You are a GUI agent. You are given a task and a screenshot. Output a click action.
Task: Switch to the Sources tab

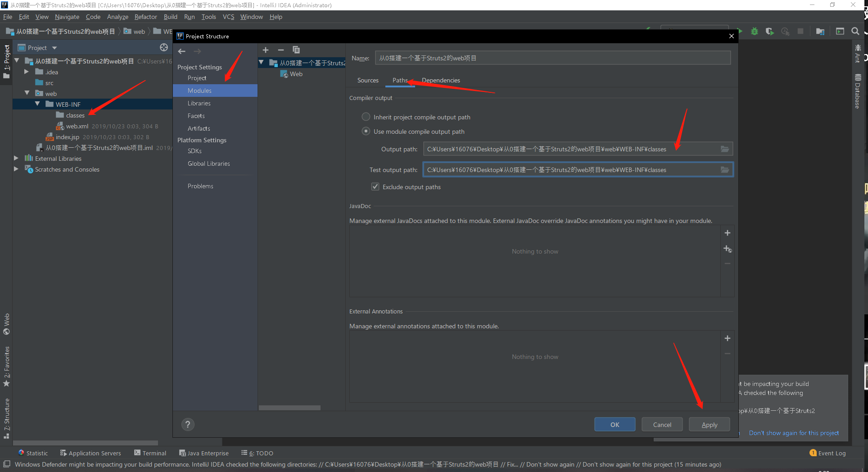click(x=368, y=80)
